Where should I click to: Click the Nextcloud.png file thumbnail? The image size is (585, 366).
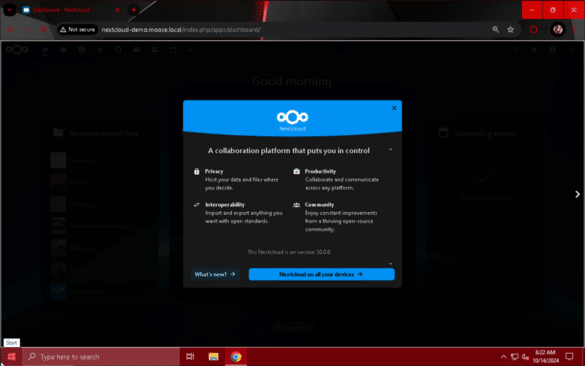[x=58, y=291]
